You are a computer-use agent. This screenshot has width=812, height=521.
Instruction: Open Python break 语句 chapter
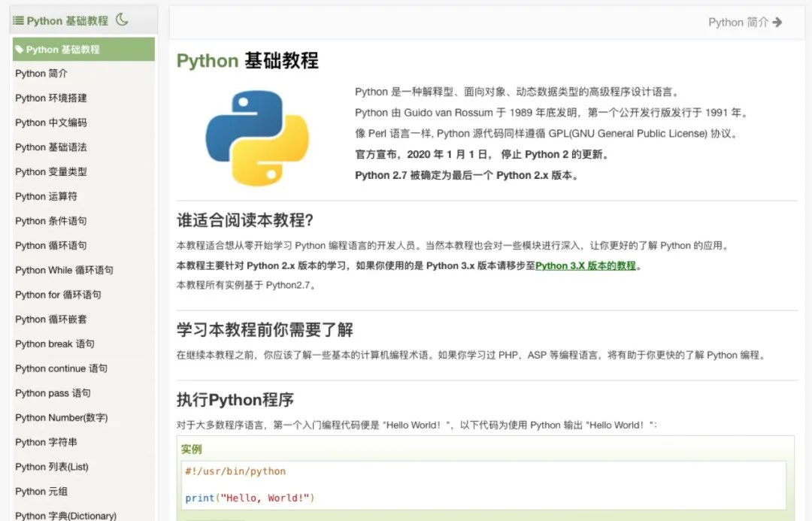tap(55, 344)
